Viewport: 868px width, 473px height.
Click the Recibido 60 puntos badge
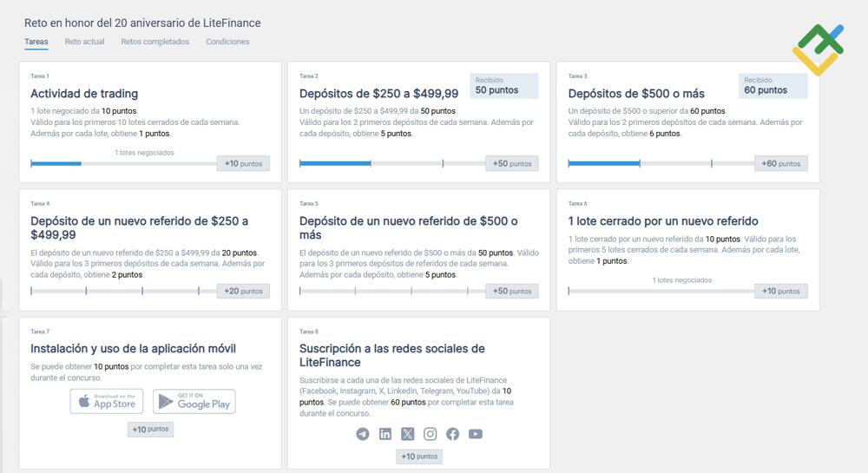click(x=773, y=86)
